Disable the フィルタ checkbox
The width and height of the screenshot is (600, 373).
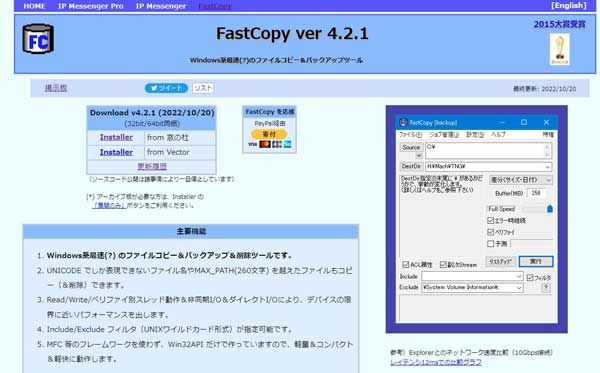(530, 278)
